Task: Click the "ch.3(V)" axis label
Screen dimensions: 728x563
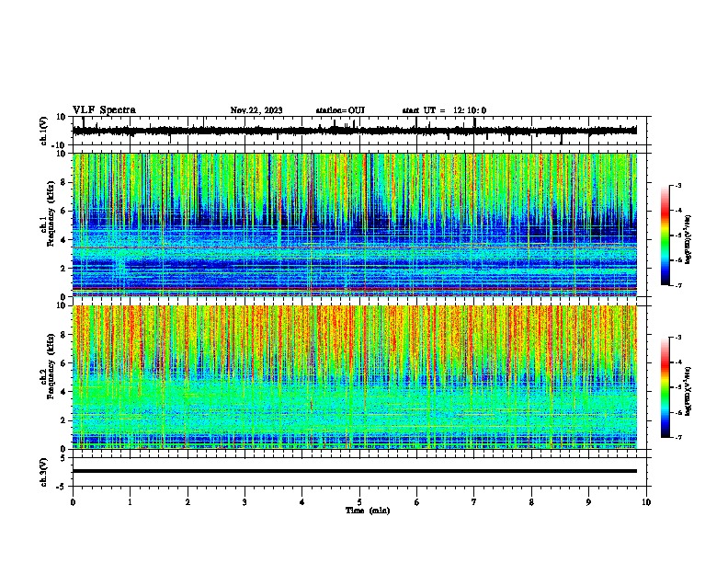Action: click(x=44, y=472)
